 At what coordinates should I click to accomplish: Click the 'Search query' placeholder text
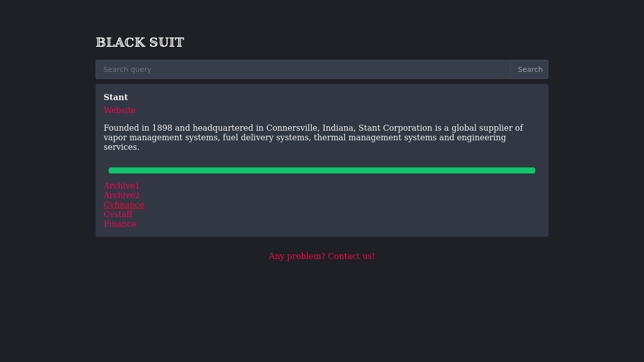127,69
